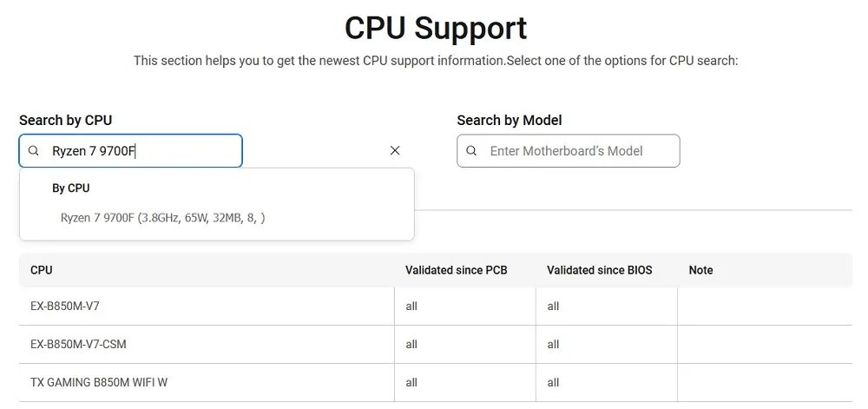
Task: Click the Search by CPU label
Action: point(66,121)
